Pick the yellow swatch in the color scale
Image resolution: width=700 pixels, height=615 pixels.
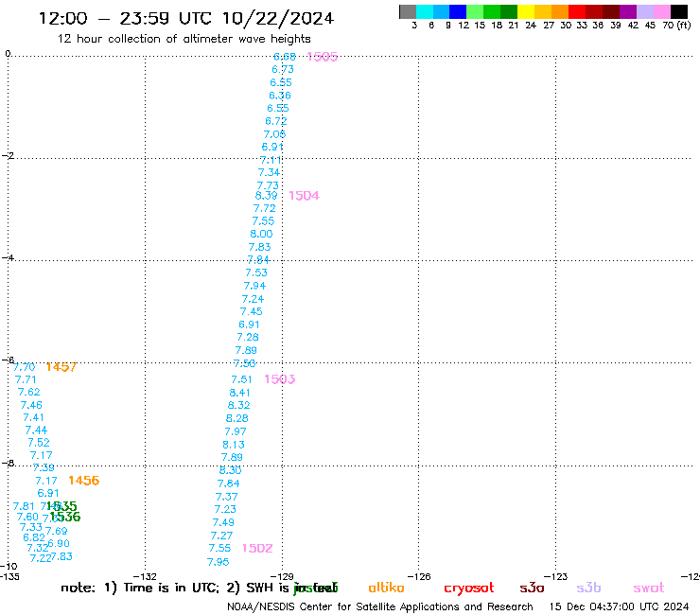[x=526, y=11]
